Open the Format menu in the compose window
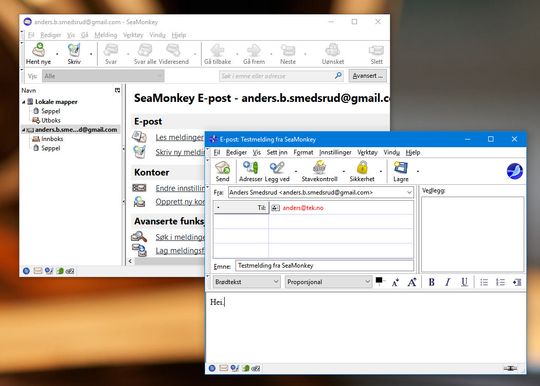Viewport: 540px width, 386px height. 303,152
